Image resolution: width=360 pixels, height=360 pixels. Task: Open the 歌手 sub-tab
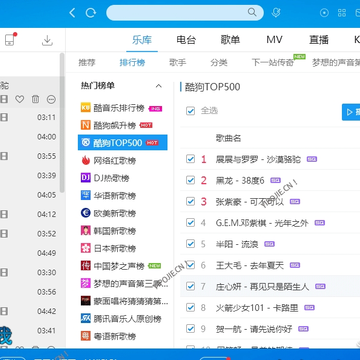click(178, 62)
